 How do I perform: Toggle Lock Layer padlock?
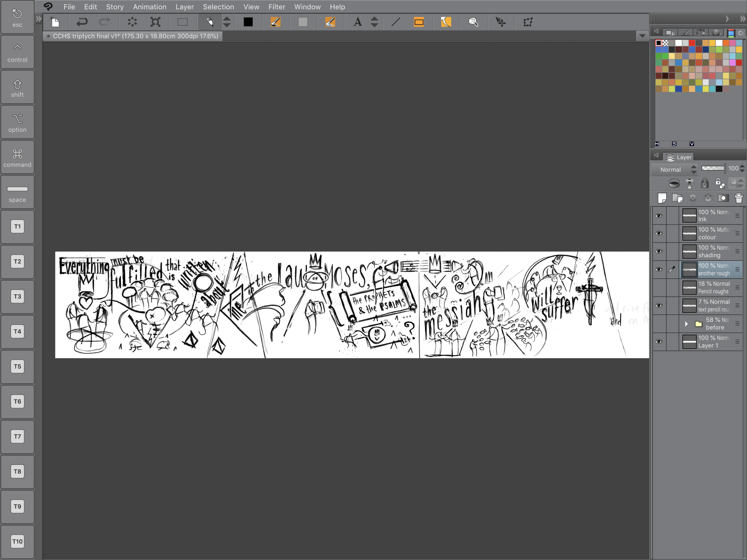[705, 183]
